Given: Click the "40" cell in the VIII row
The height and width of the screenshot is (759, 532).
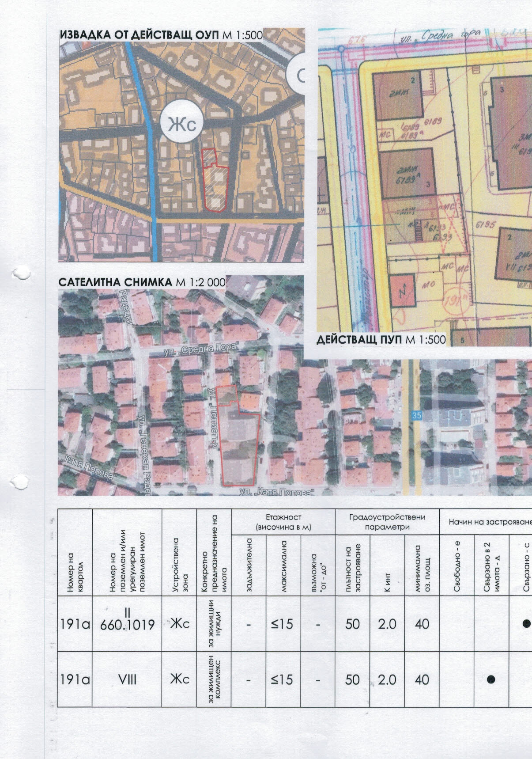Looking at the screenshot, I should tap(422, 679).
